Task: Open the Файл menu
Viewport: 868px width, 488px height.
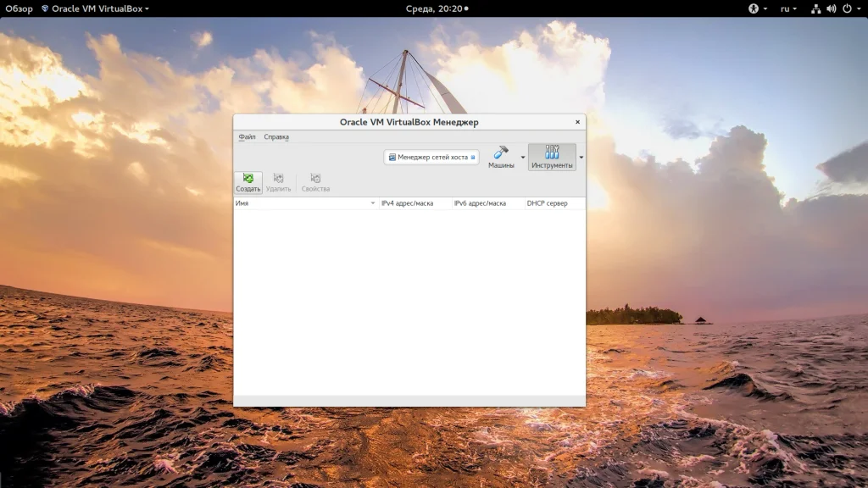Action: pos(247,136)
